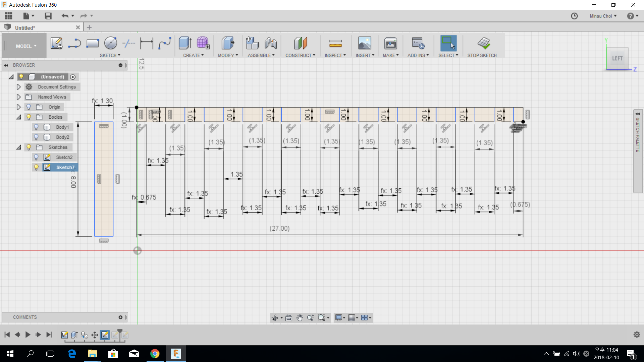
Task: Collapse the Sketches folder node
Action: click(x=19, y=147)
